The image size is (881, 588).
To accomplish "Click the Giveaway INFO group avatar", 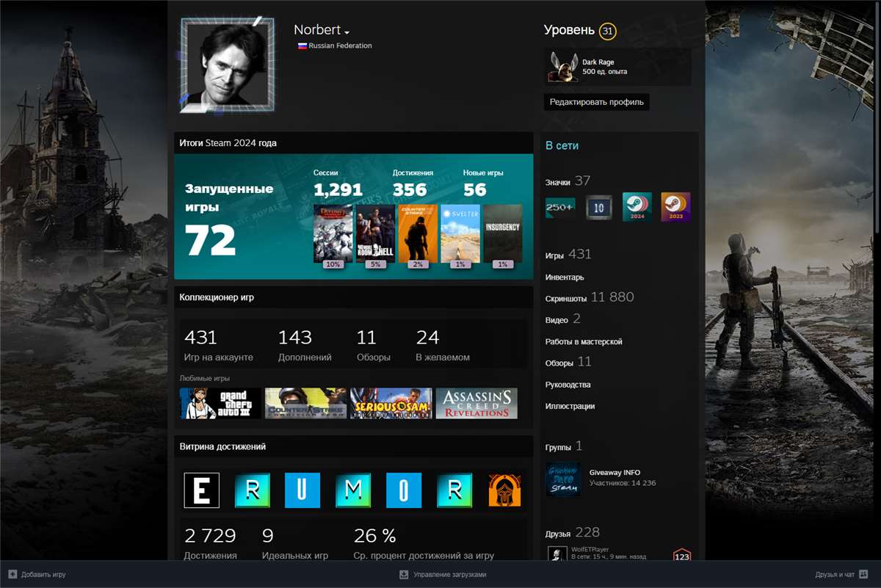I will pos(564,479).
